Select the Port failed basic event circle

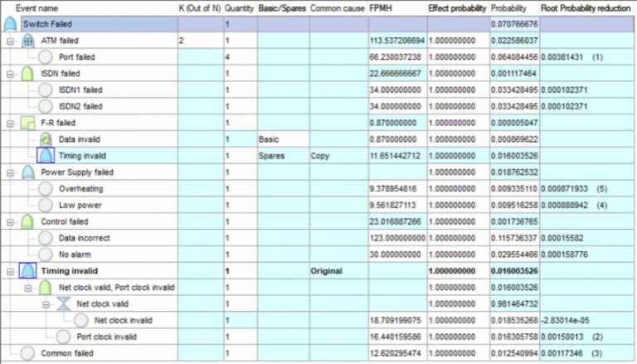46,57
